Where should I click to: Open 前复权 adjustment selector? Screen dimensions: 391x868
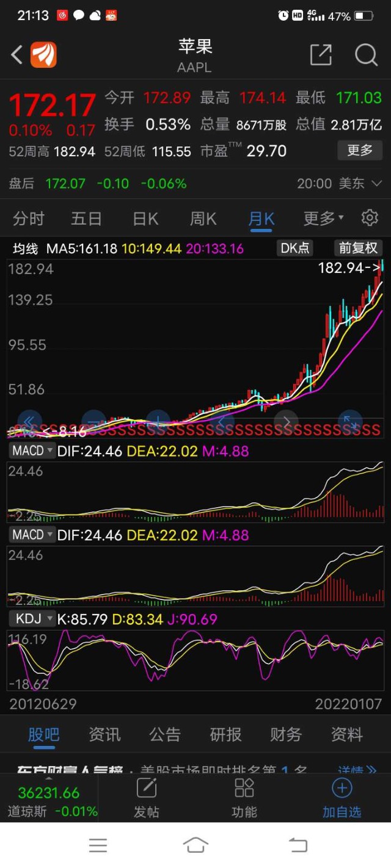click(359, 248)
